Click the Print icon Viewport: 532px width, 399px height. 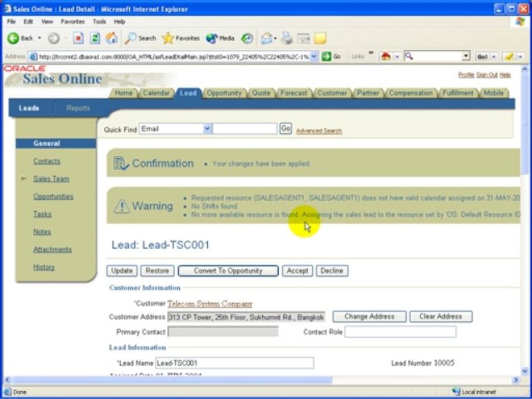(x=287, y=38)
